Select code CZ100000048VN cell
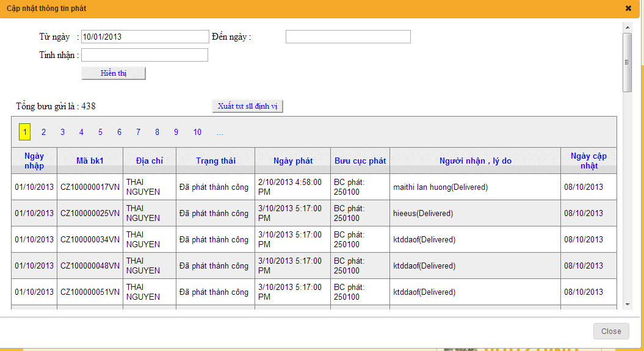This screenshot has height=351, width=644. [90, 266]
